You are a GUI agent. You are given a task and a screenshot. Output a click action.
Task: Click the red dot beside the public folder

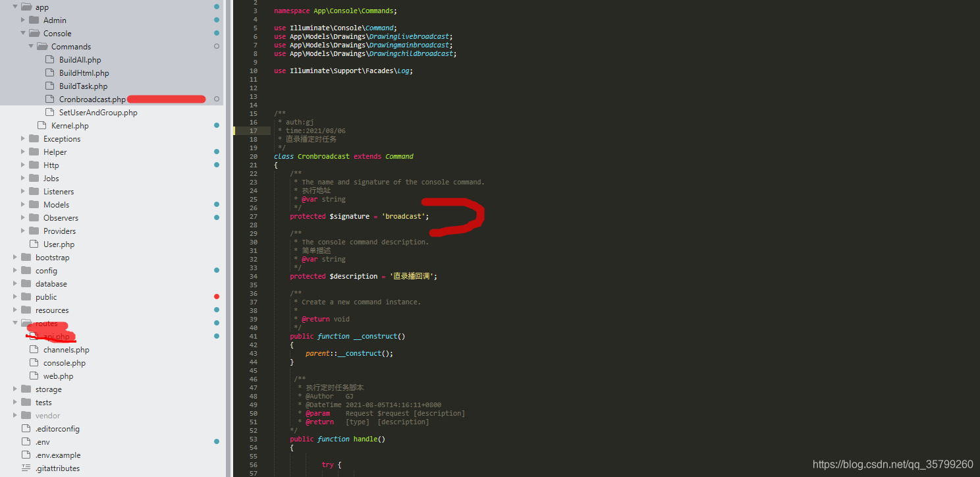216,296
